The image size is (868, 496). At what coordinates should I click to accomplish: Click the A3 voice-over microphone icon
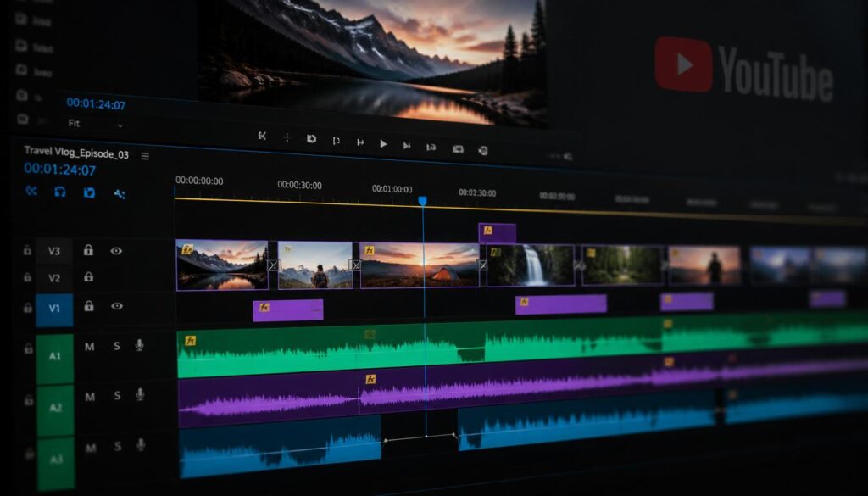[141, 444]
